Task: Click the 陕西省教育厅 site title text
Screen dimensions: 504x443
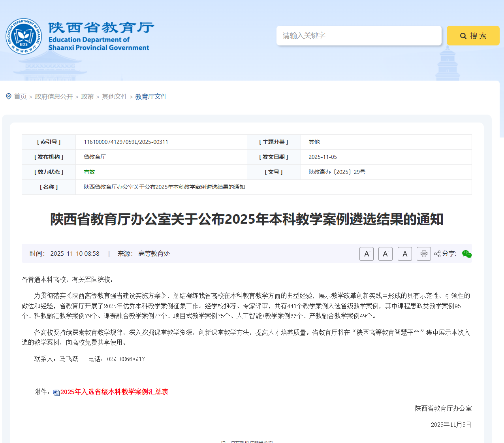Action: [101, 28]
